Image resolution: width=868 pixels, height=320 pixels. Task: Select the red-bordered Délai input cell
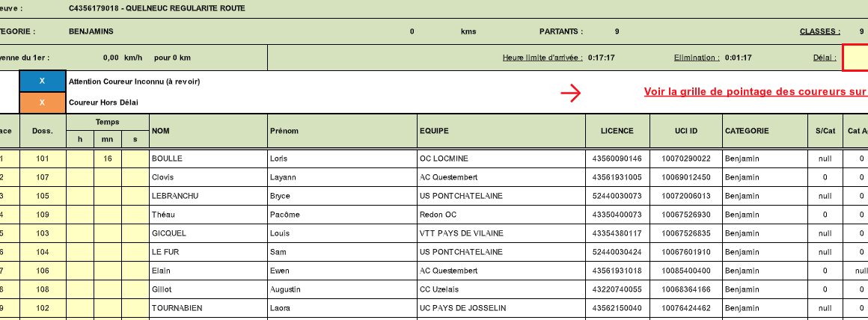pos(855,58)
